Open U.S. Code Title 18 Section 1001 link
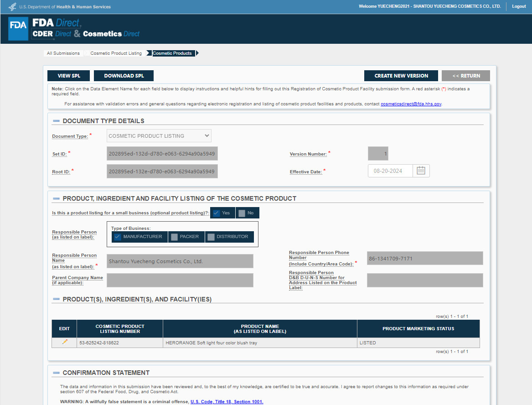 (227, 402)
